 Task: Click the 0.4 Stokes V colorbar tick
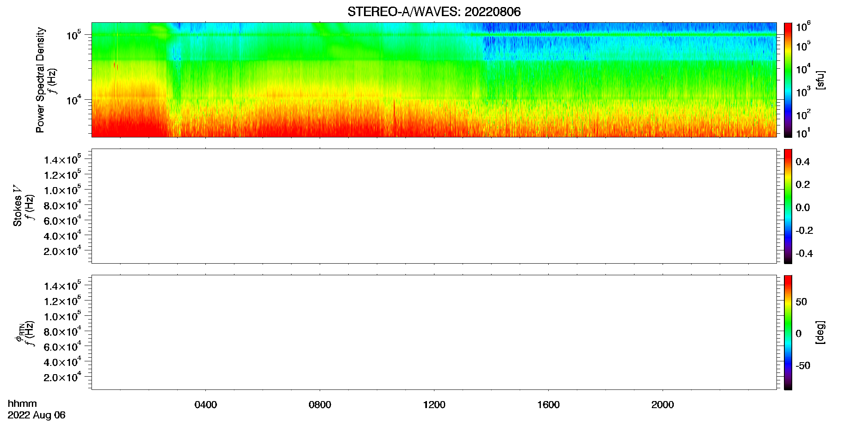(x=803, y=162)
